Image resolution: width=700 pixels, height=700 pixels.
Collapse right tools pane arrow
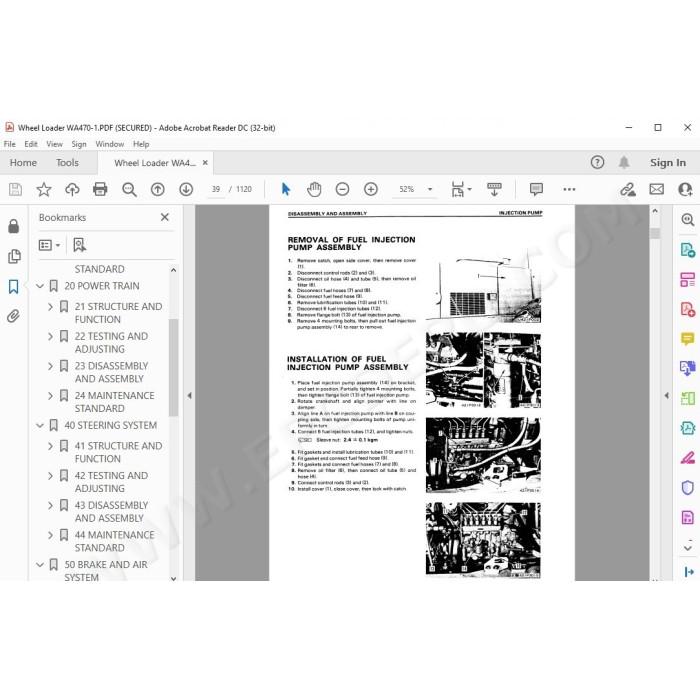(x=667, y=396)
